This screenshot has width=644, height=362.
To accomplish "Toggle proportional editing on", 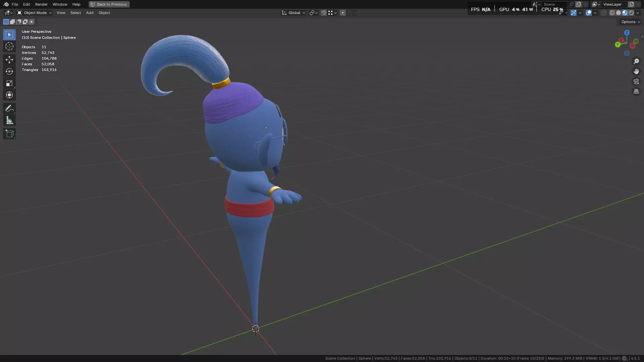I will (342, 13).
